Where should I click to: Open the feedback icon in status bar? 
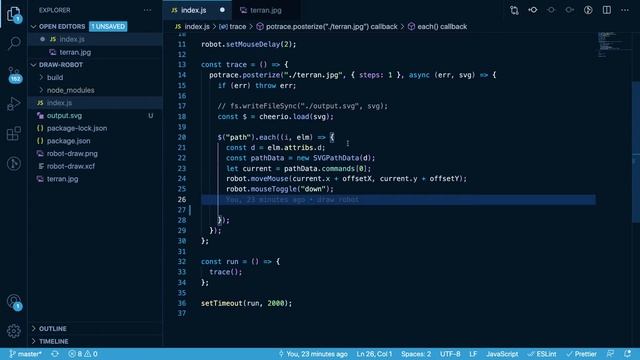click(610, 354)
